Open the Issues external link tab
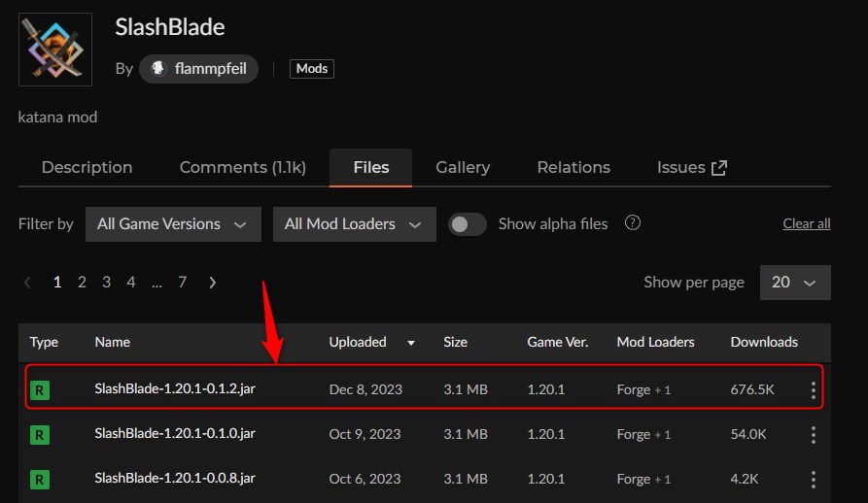The image size is (868, 503). click(692, 167)
